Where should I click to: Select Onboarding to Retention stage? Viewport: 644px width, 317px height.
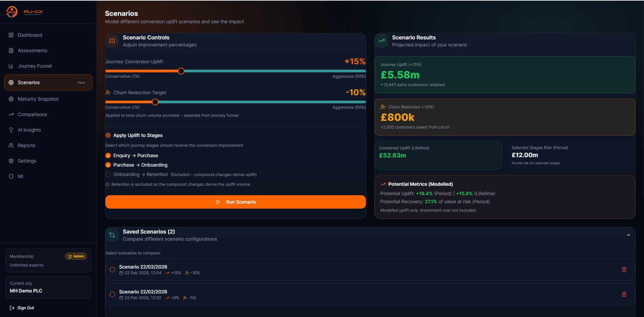point(108,174)
